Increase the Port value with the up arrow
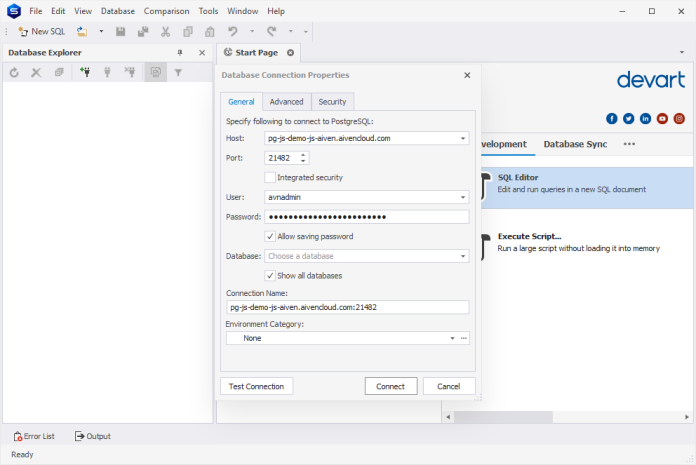The image size is (696, 465). pos(303,154)
